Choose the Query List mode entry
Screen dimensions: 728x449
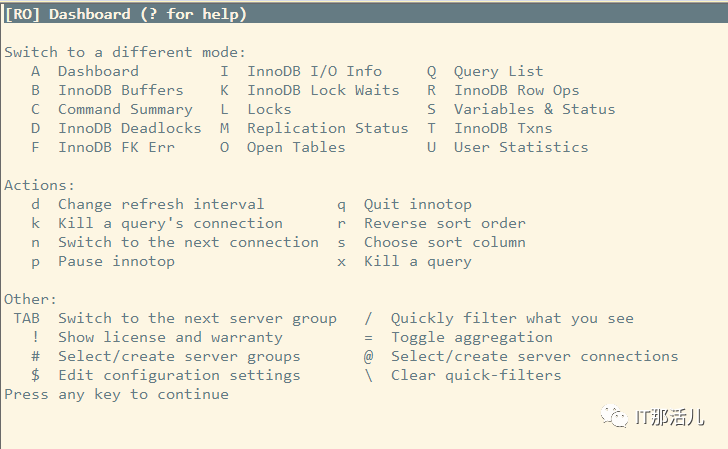coord(498,71)
